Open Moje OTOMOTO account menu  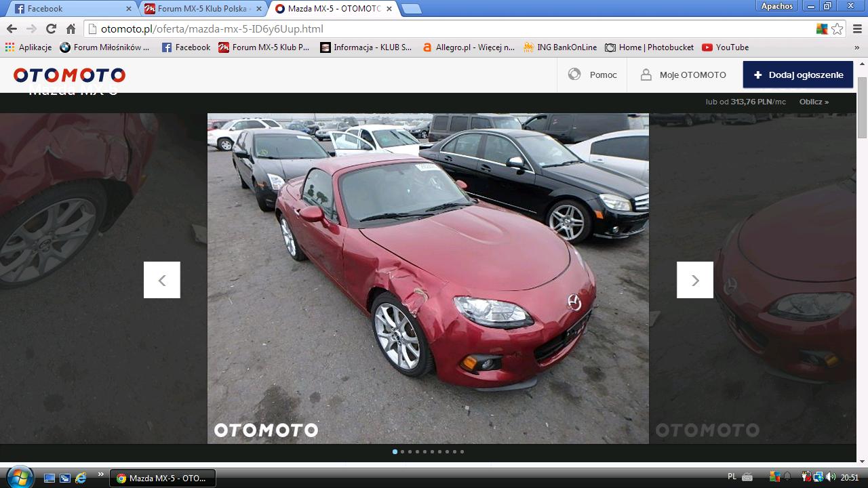click(x=684, y=75)
